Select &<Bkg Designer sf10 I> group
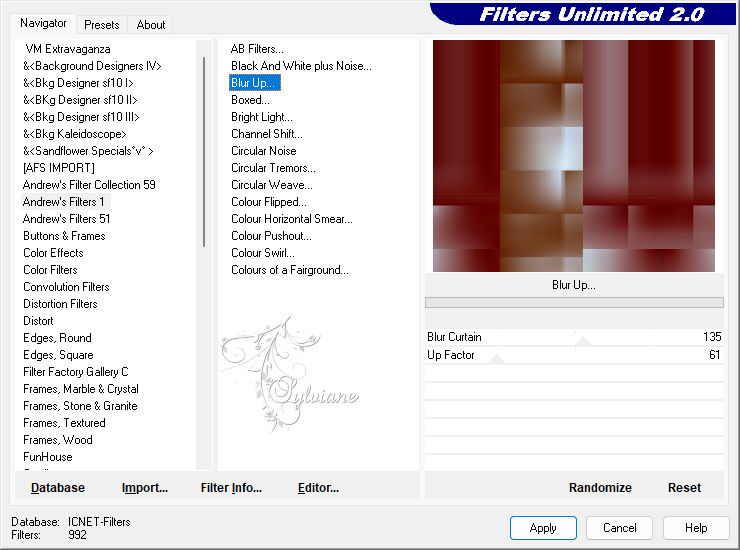 [x=78, y=83]
